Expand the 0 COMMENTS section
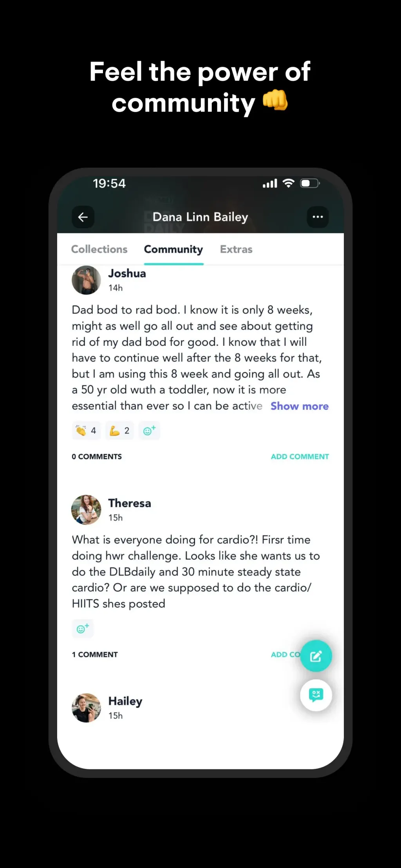401x868 pixels. 97,456
